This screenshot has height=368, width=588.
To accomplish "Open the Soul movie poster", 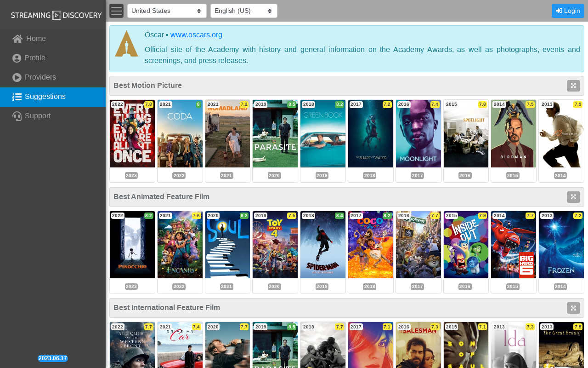I will pyautogui.click(x=228, y=245).
